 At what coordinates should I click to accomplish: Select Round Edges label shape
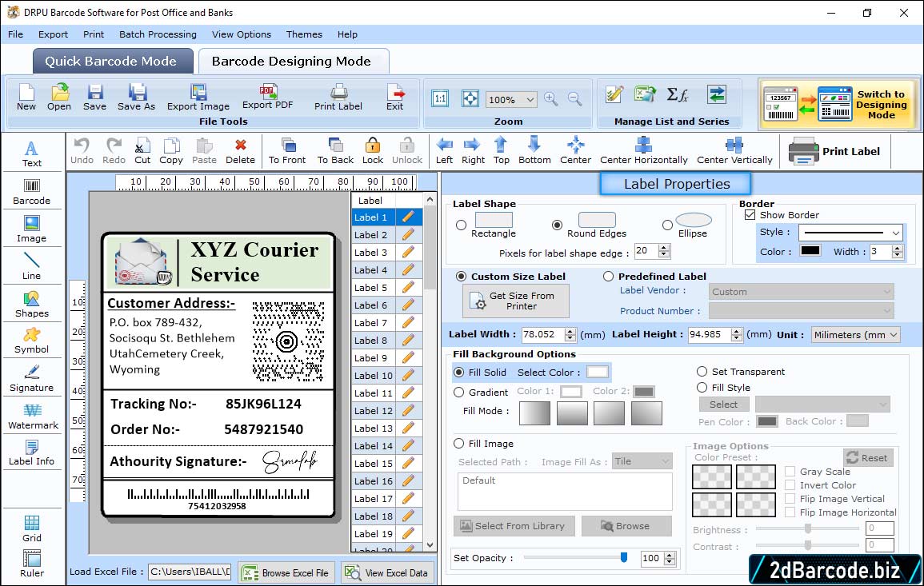tap(557, 225)
